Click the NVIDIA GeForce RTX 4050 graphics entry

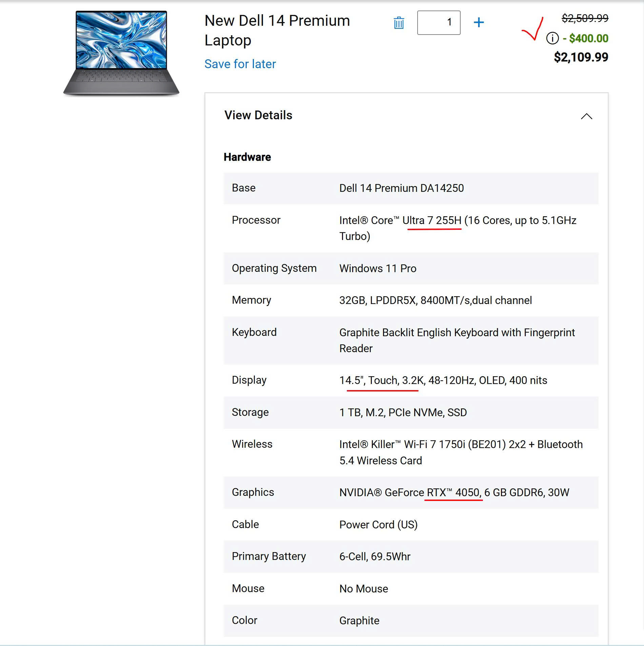tap(454, 492)
